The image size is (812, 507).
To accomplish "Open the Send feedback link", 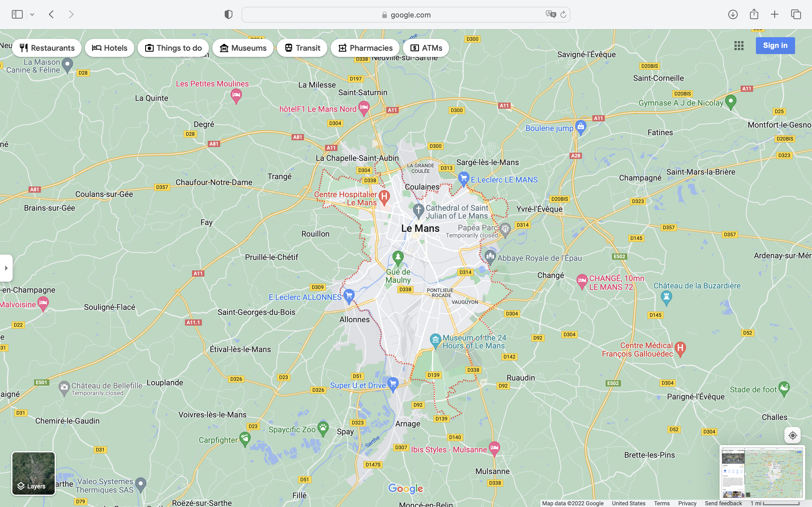I will [x=723, y=503].
